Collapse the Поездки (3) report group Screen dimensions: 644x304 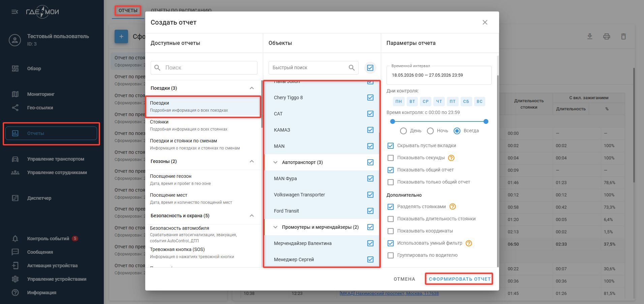pos(252,88)
